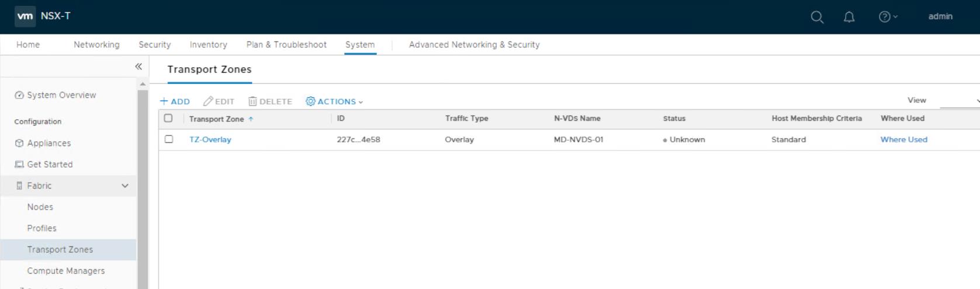Open Compute Managers in sidebar
Image resolution: width=980 pixels, height=289 pixels.
66,271
